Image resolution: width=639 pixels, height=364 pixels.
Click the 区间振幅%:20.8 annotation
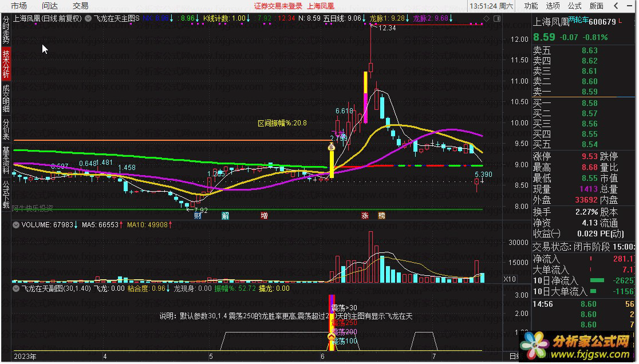282,123
